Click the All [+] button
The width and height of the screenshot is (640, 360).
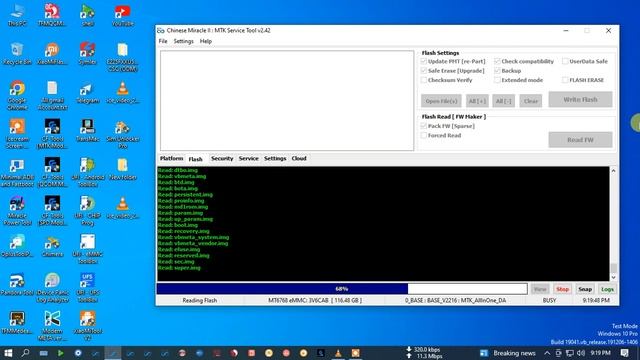pos(477,101)
